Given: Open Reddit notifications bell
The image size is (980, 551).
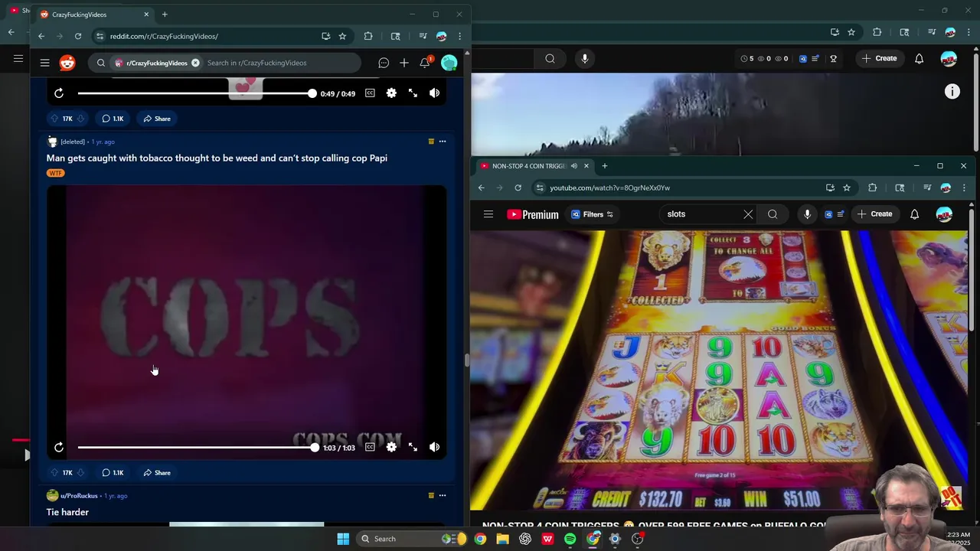Looking at the screenshot, I should [425, 63].
